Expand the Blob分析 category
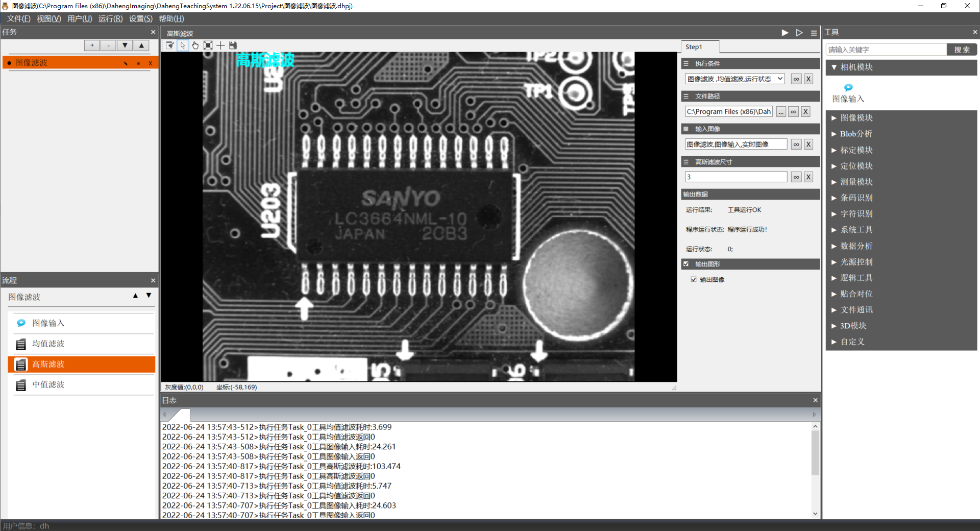The height and width of the screenshot is (531, 980). click(901, 134)
